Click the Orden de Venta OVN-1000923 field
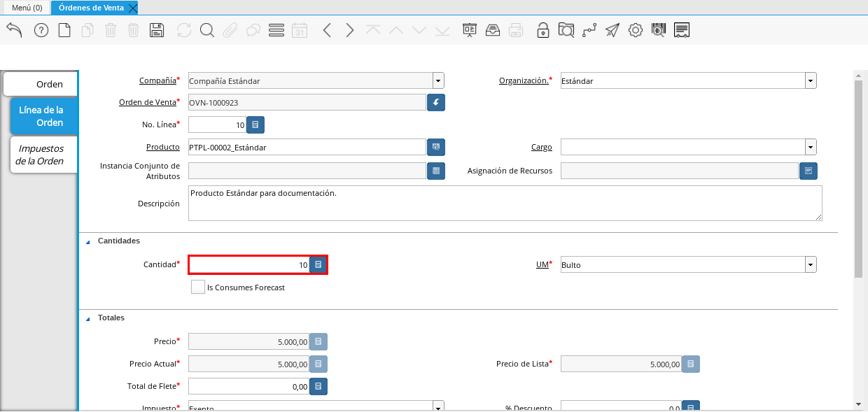This screenshot has height=412, width=868. [307, 102]
